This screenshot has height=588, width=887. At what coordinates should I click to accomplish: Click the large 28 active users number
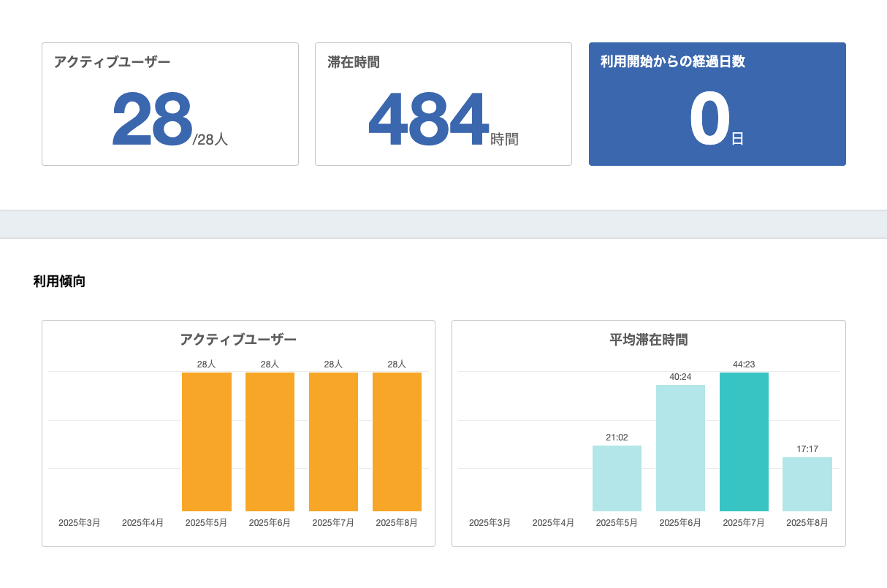coord(152,119)
